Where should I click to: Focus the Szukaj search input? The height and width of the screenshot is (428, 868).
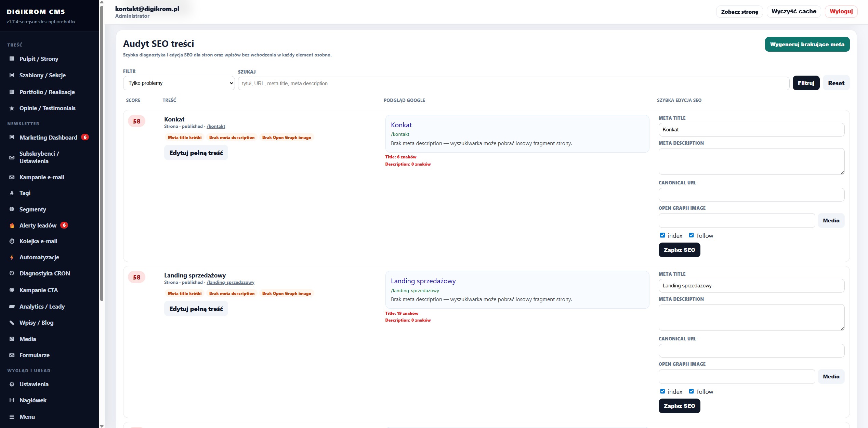514,83
